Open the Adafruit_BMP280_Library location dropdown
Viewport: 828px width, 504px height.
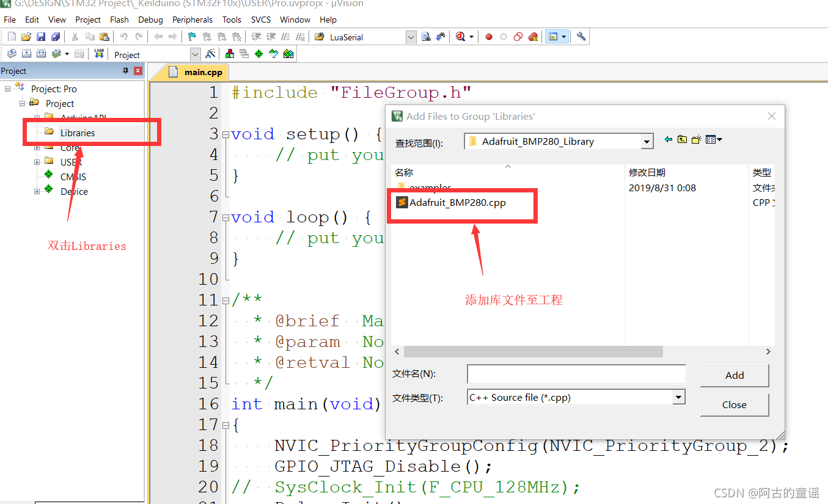(646, 141)
